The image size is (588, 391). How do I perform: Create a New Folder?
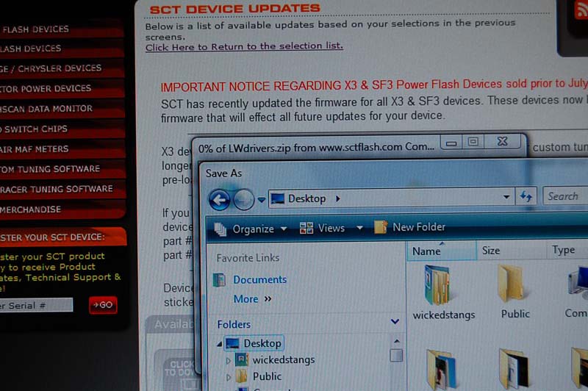click(x=409, y=227)
